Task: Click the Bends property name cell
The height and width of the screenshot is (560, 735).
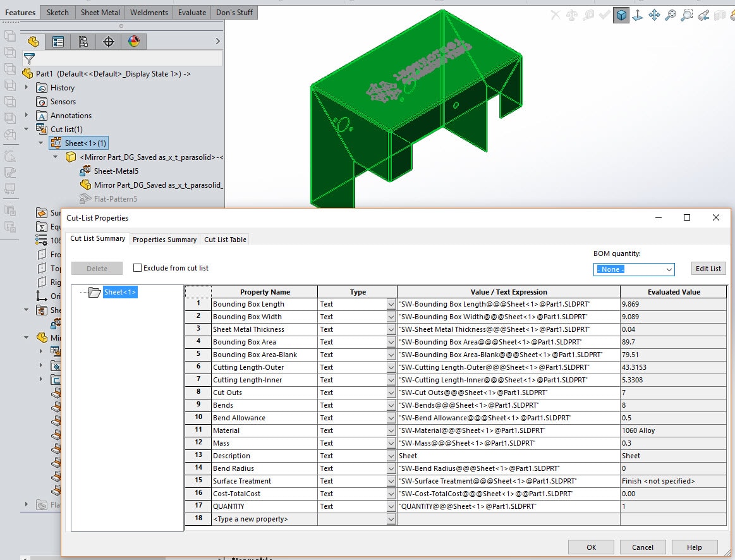Action: [x=264, y=405]
